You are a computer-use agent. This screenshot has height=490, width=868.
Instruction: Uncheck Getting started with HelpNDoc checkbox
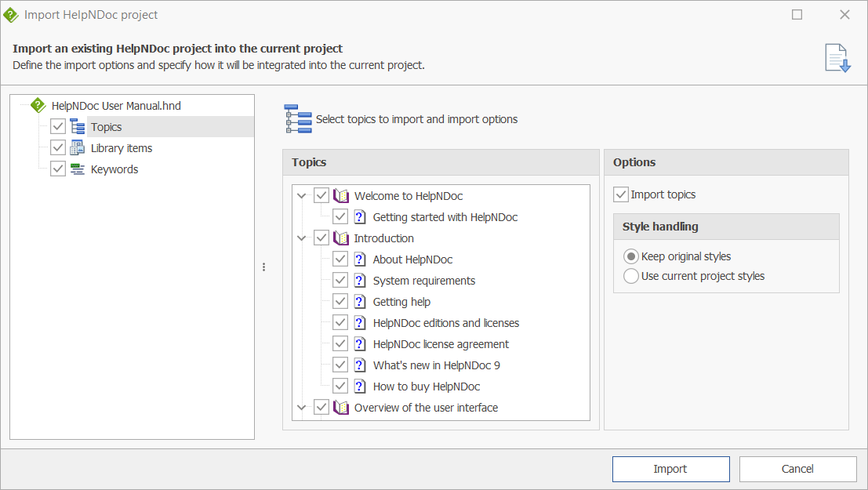pyautogui.click(x=340, y=216)
